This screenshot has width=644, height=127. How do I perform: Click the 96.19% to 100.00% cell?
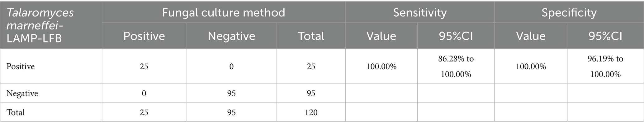pyautogui.click(x=605, y=66)
